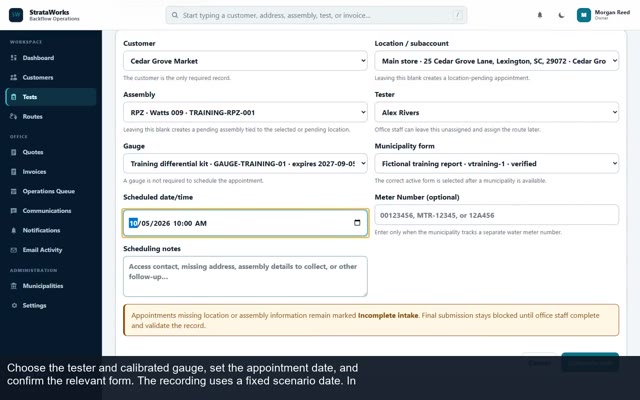Click the search magnifier icon
The height and width of the screenshot is (400, 640).
click(x=175, y=15)
